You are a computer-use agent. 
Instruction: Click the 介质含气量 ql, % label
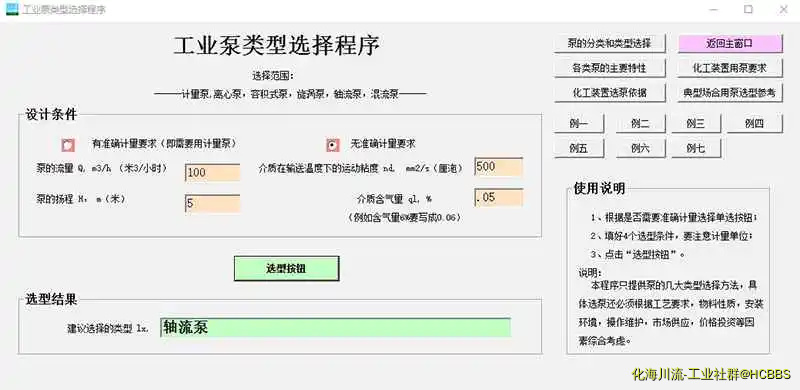(x=394, y=199)
